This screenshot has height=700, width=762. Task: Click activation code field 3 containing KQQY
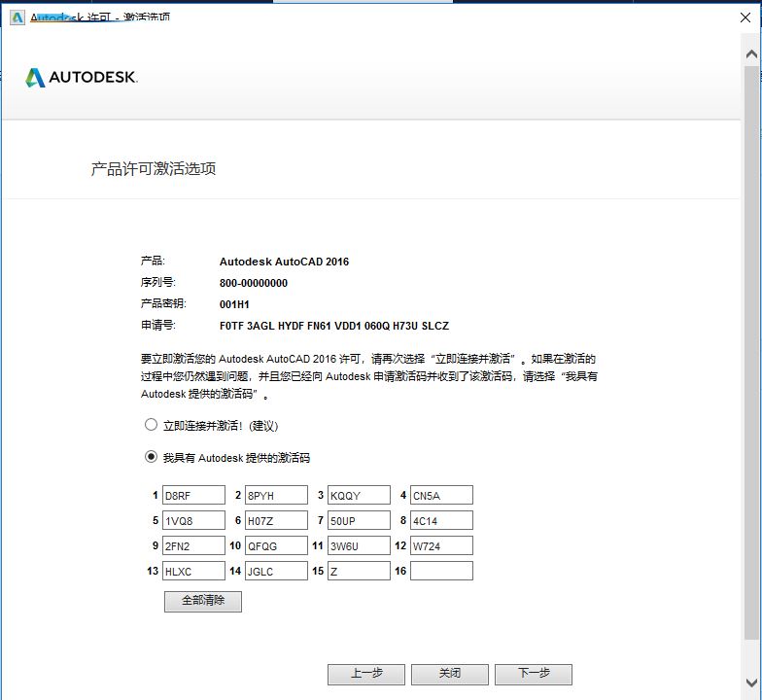point(359,495)
